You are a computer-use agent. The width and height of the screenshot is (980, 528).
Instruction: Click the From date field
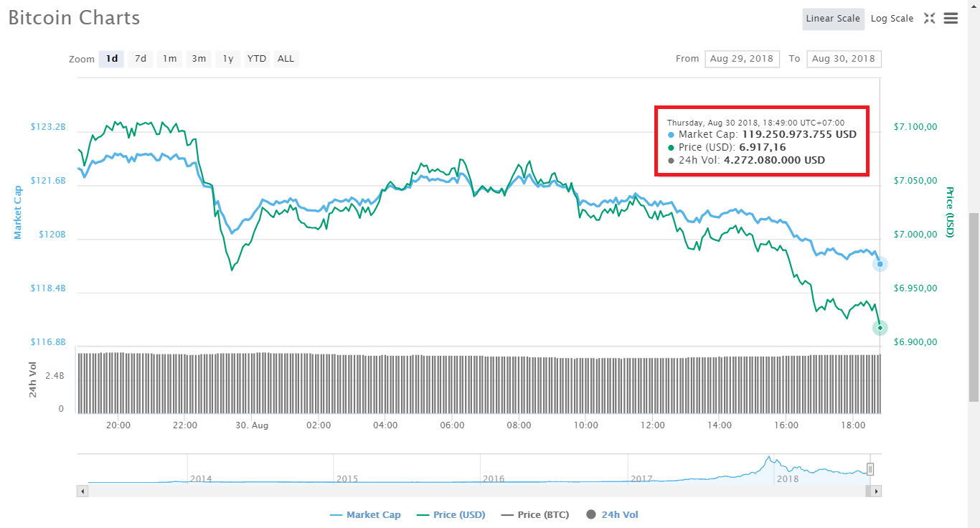click(742, 59)
